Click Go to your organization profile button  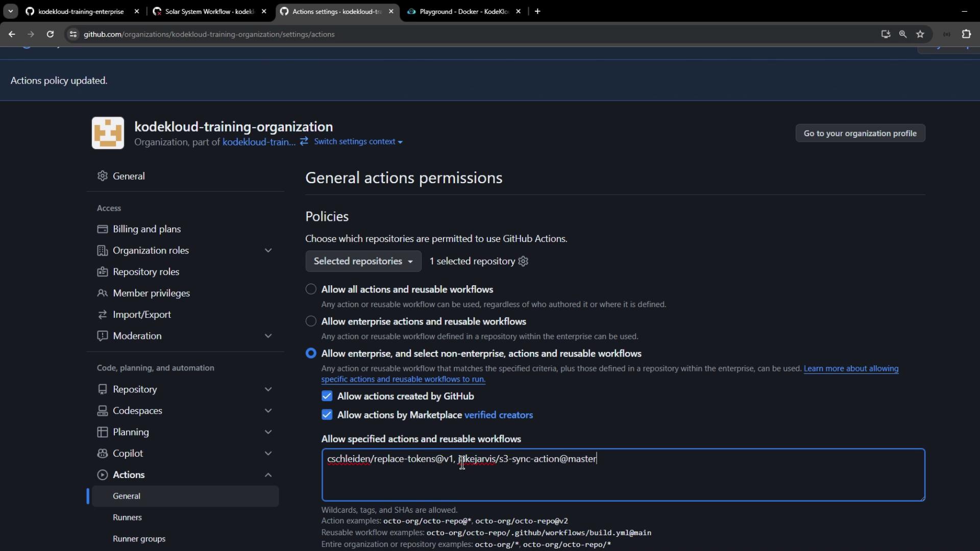click(860, 133)
